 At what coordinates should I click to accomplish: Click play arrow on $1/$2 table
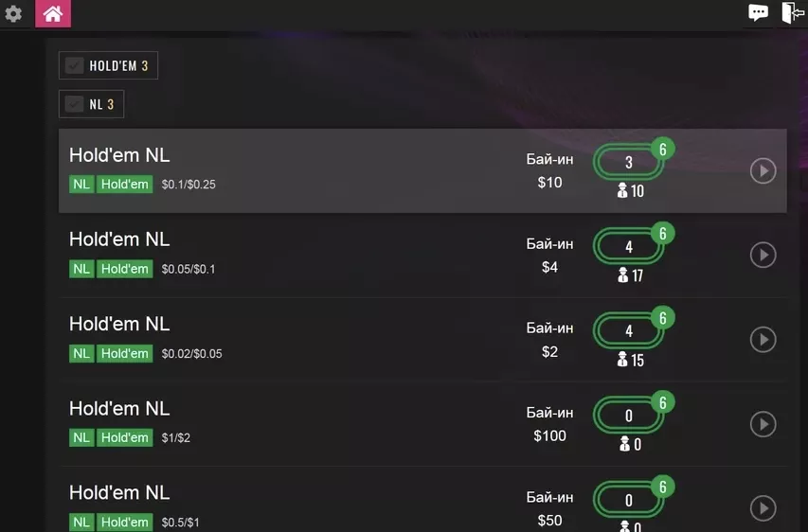click(x=763, y=424)
